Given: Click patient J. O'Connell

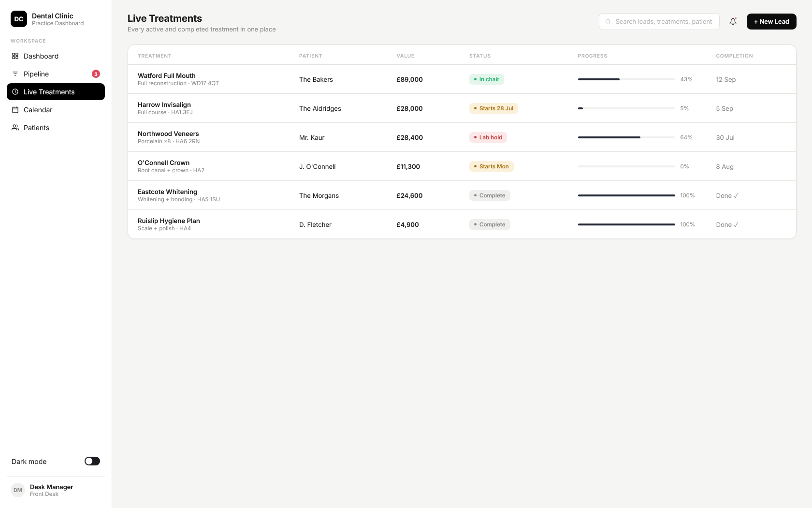Looking at the screenshot, I should [318, 166].
